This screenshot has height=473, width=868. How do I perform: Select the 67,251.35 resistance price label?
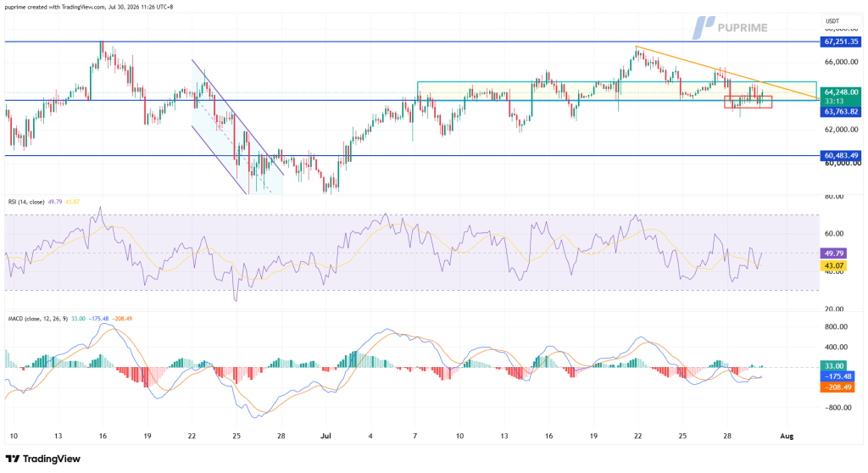tap(841, 42)
